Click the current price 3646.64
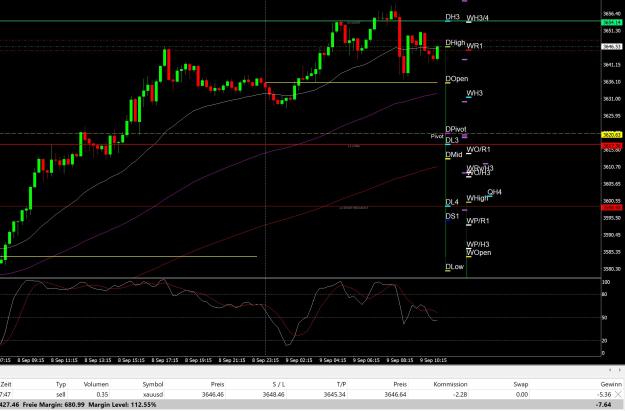This screenshot has height=411, width=625. (x=396, y=395)
